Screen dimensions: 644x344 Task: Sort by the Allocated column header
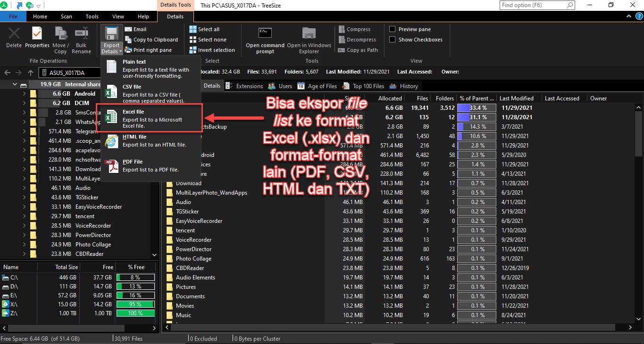[390, 98]
